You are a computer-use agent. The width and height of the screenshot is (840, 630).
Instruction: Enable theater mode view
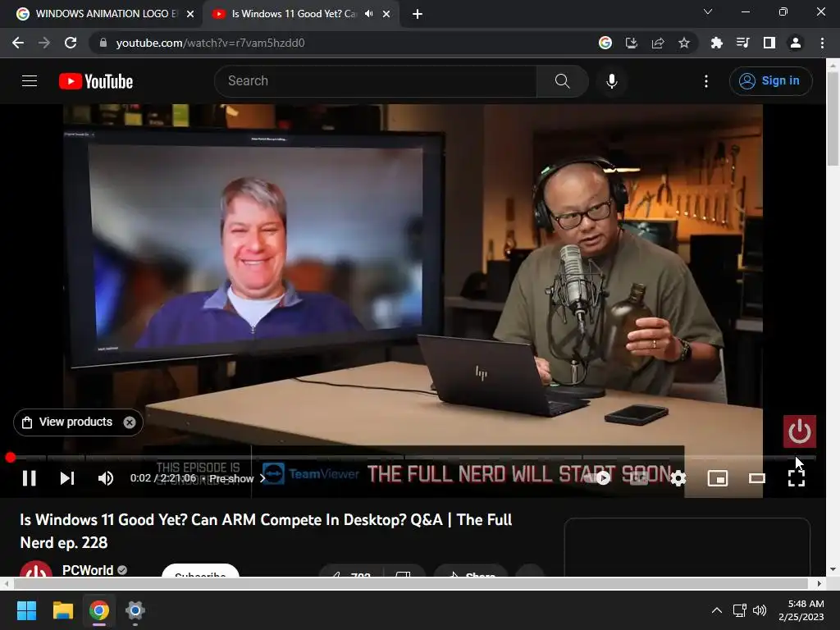point(757,478)
